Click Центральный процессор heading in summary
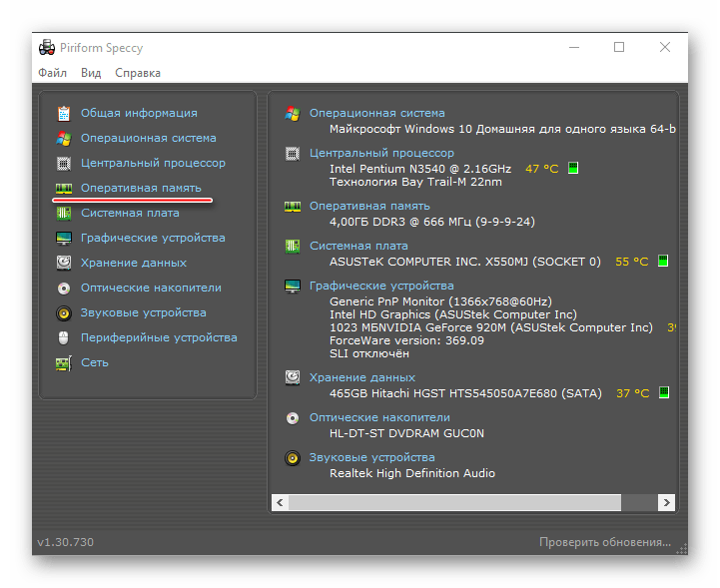Viewport: 720px width, 588px height. click(x=381, y=153)
